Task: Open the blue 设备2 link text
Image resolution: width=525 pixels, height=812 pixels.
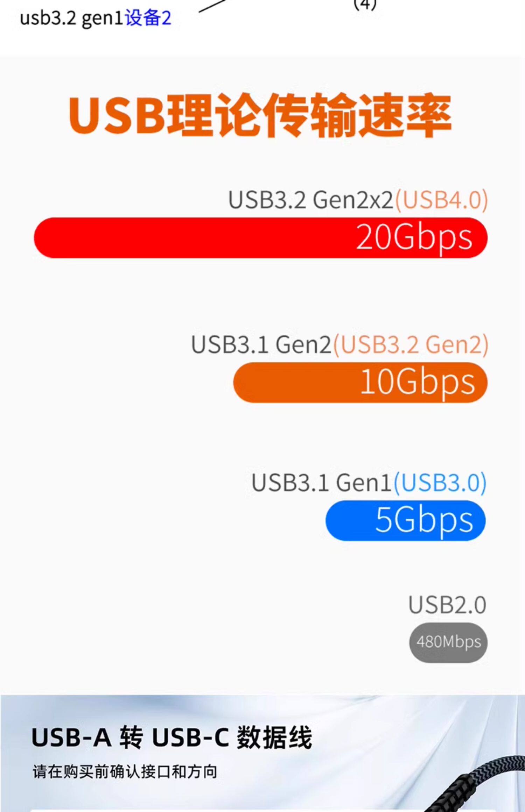Action: pos(148,18)
